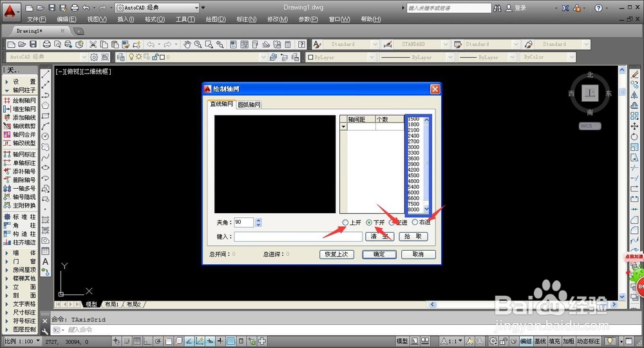Select the Line draw tool
Screen dimensions: 644x348
tap(46, 74)
